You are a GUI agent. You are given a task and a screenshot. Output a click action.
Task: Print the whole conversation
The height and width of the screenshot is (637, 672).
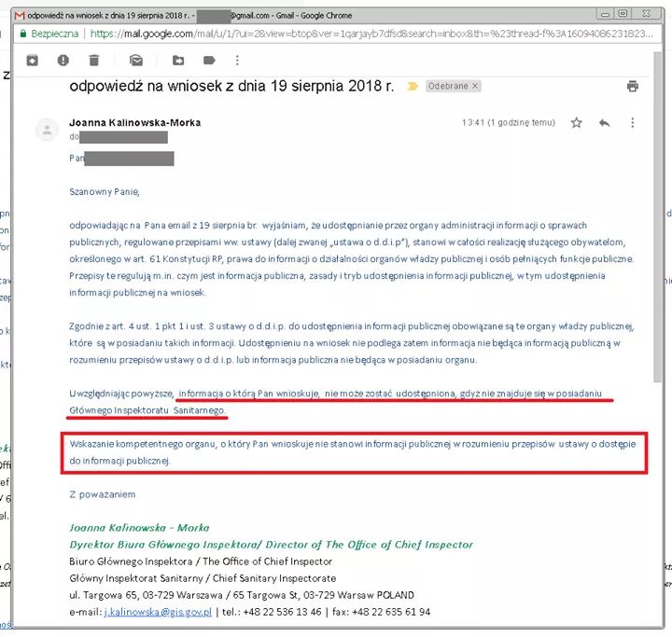coord(633,86)
